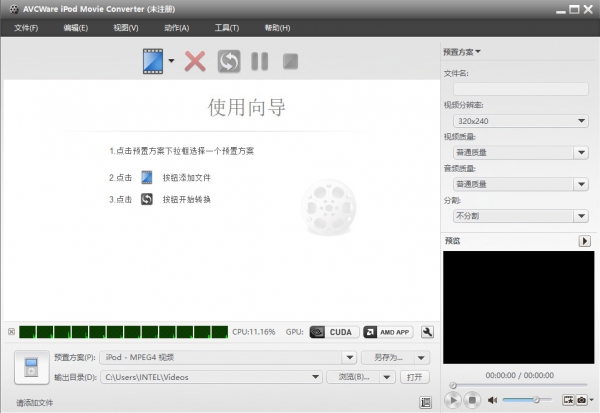The width and height of the screenshot is (600, 413).
Task: Click the 打开 button
Action: tap(414, 377)
